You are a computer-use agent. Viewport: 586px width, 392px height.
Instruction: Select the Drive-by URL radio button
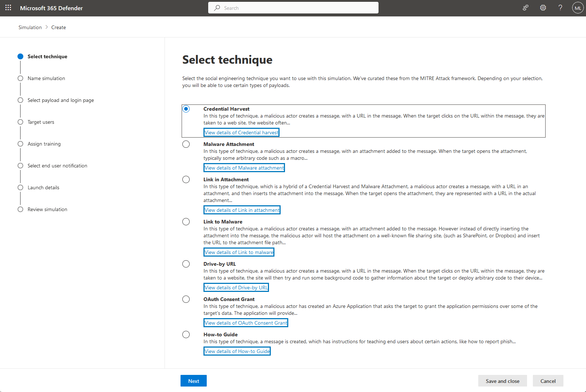point(186,264)
